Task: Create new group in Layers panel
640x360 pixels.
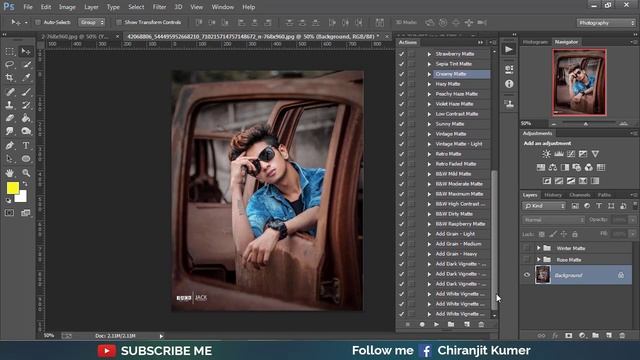Action: [x=596, y=336]
